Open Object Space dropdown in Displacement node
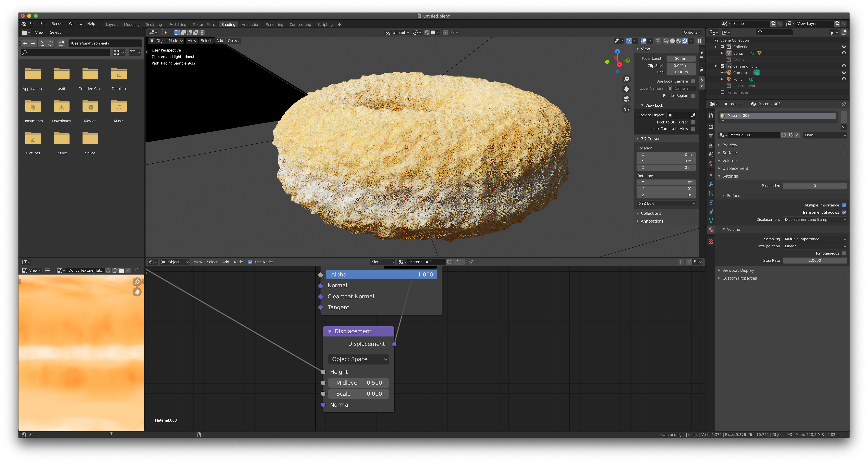868x462 pixels. point(359,359)
